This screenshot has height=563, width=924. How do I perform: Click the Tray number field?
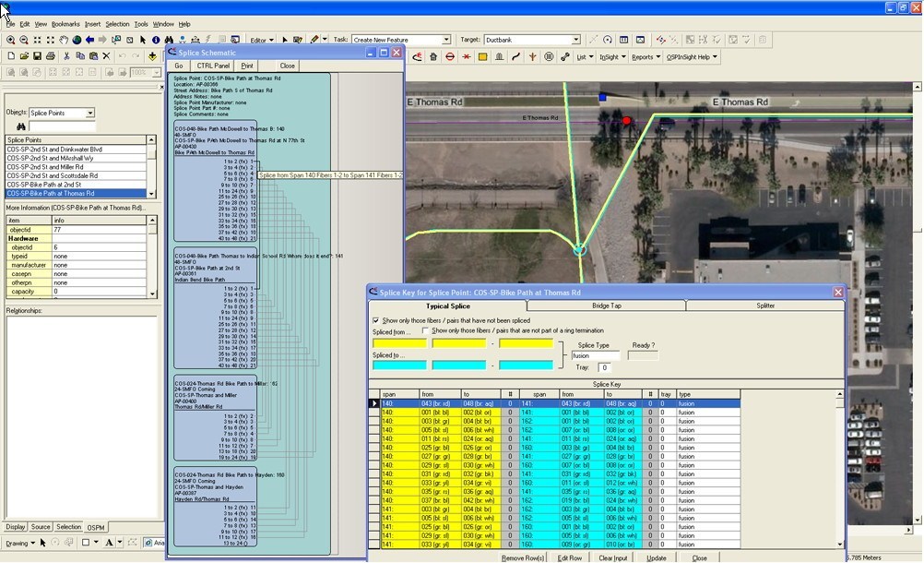(604, 367)
